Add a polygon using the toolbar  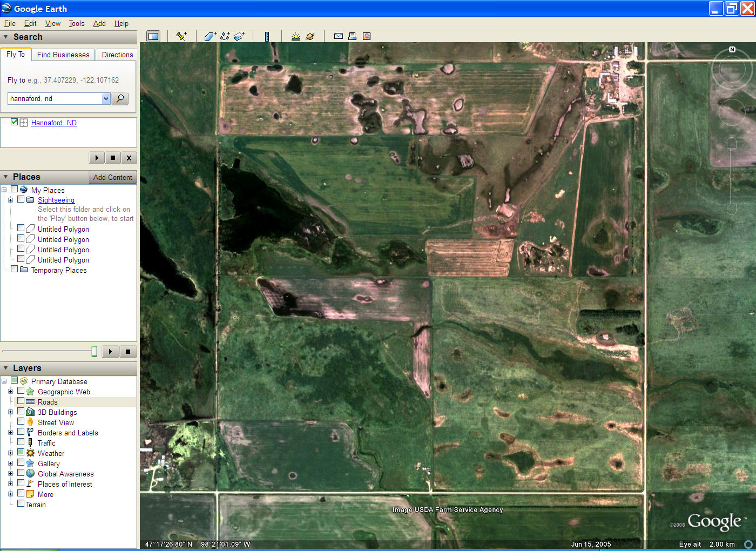coord(211,36)
